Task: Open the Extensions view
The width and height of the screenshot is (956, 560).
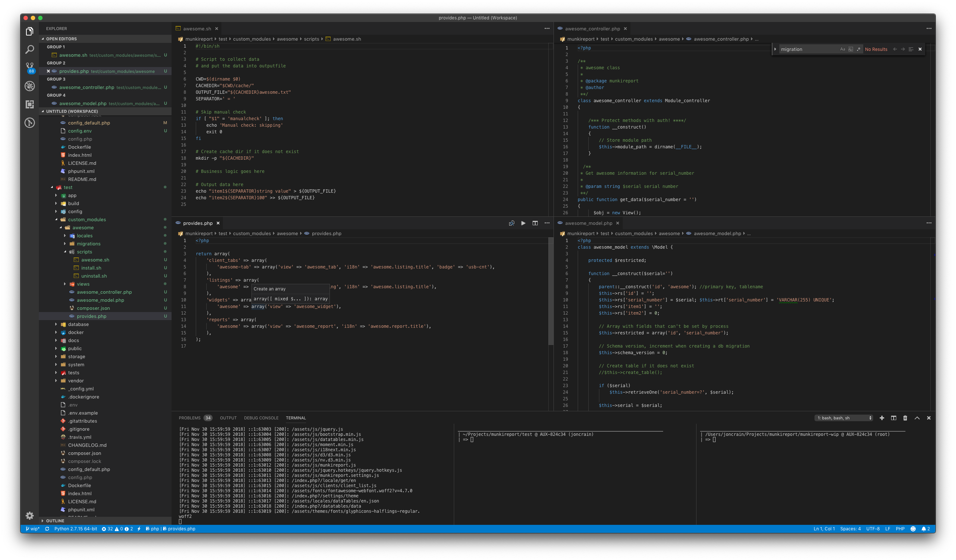Action: coord(30,104)
